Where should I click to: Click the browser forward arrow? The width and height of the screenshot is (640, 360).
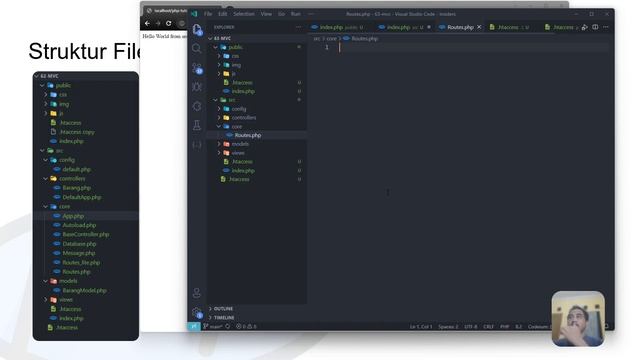tap(158, 23)
